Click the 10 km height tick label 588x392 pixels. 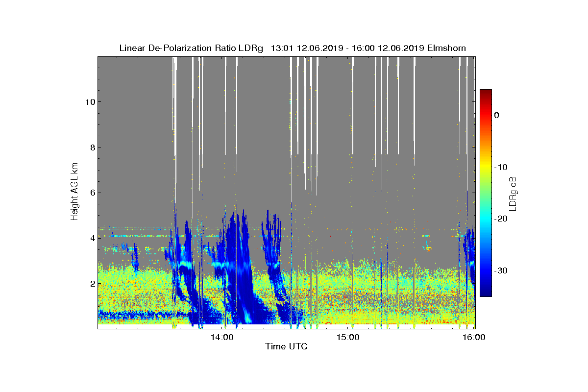tap(90, 102)
